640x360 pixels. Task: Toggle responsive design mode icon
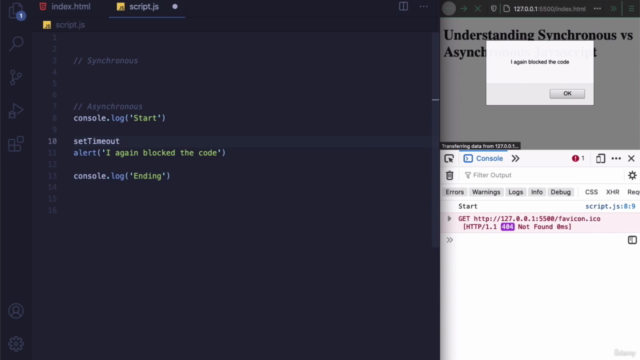[600, 158]
